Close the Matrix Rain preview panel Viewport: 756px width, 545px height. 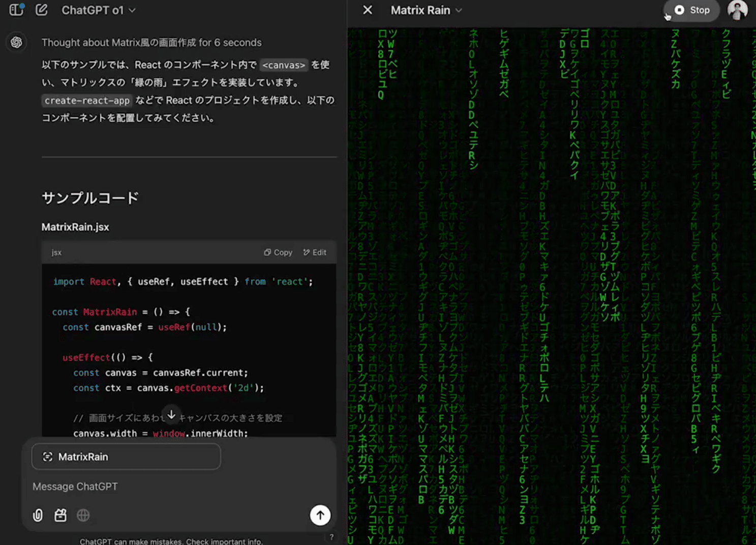tap(368, 10)
